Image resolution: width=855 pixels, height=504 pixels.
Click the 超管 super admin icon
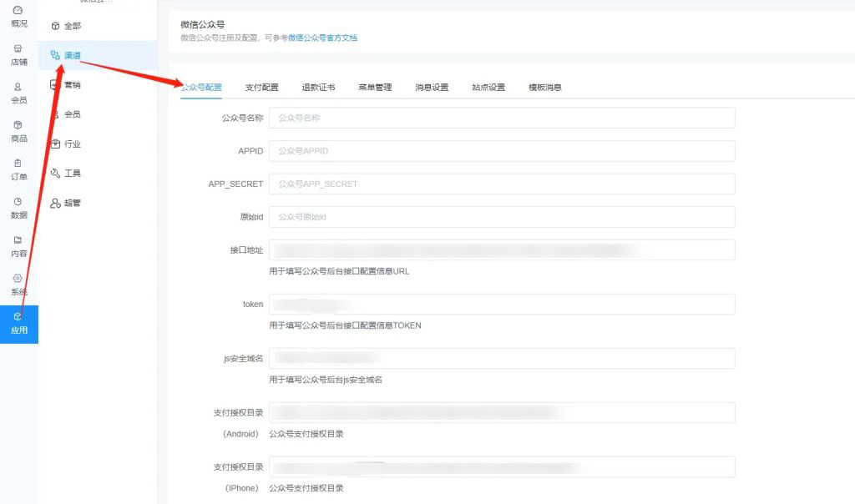[x=55, y=203]
